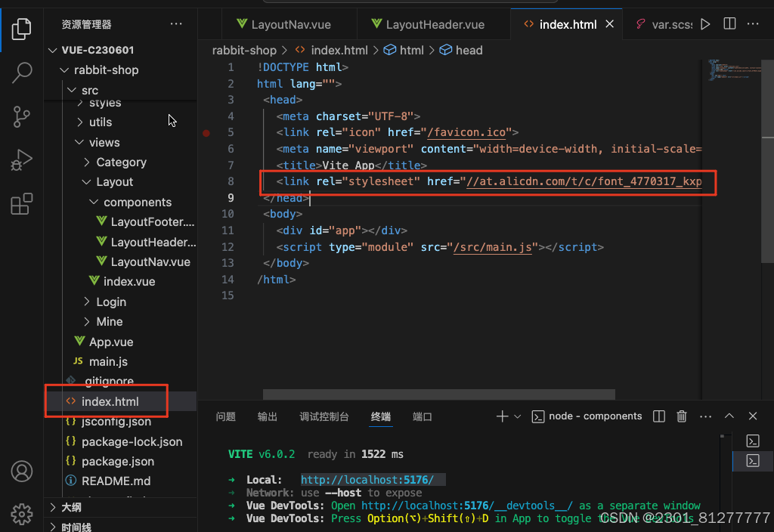Toggle breakpoint on line 5
The height and width of the screenshot is (532, 774).
click(x=206, y=133)
